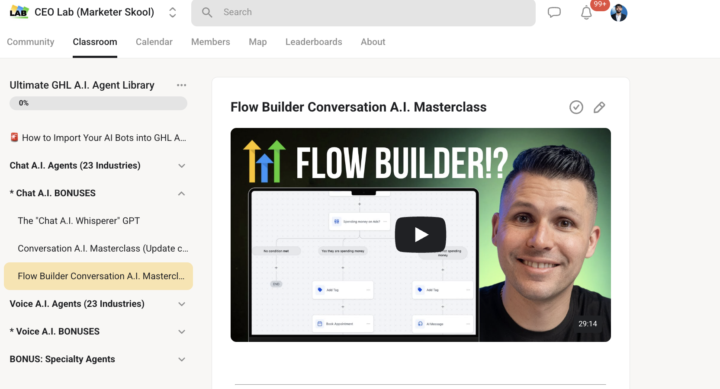Expand BONUS: Specialty Agents section
This screenshot has height=389, width=720.
pos(98,359)
